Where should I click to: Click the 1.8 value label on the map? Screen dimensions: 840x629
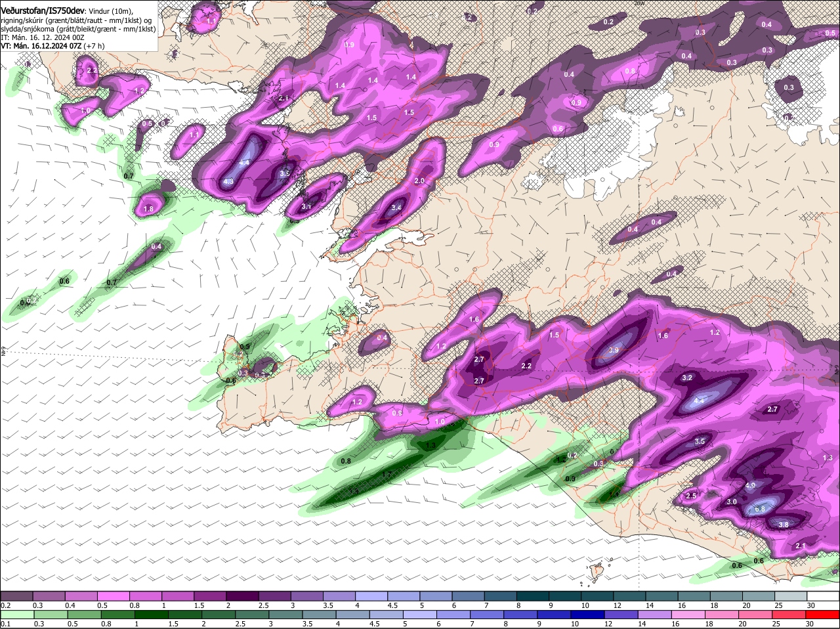pyautogui.click(x=148, y=209)
